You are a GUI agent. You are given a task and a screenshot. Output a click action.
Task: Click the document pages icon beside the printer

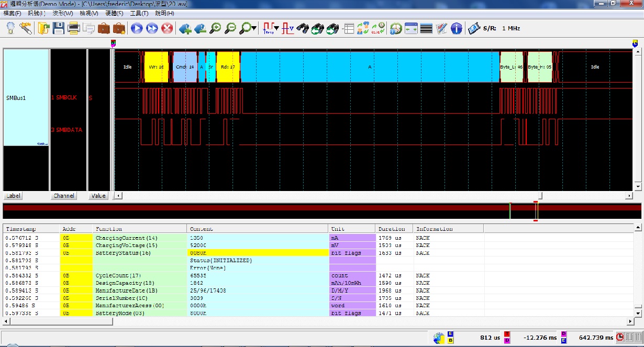click(88, 28)
